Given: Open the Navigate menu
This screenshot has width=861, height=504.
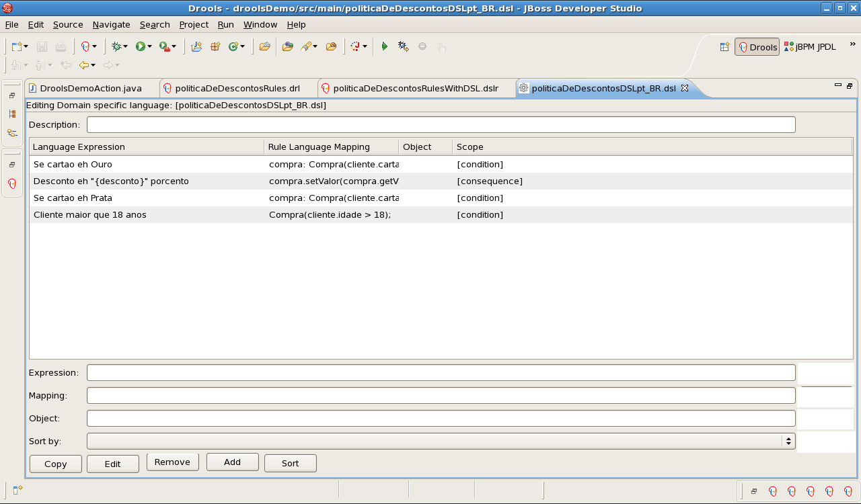Looking at the screenshot, I should pyautogui.click(x=112, y=24).
